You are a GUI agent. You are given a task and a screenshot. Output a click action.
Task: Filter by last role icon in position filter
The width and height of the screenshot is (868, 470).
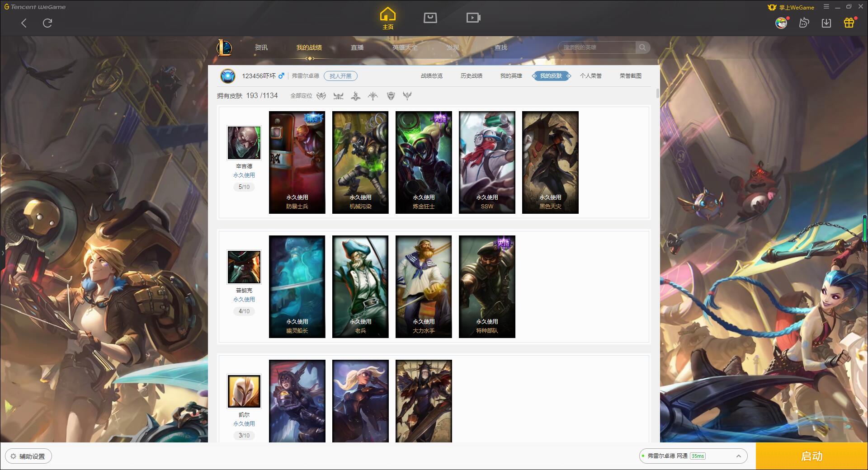point(407,96)
